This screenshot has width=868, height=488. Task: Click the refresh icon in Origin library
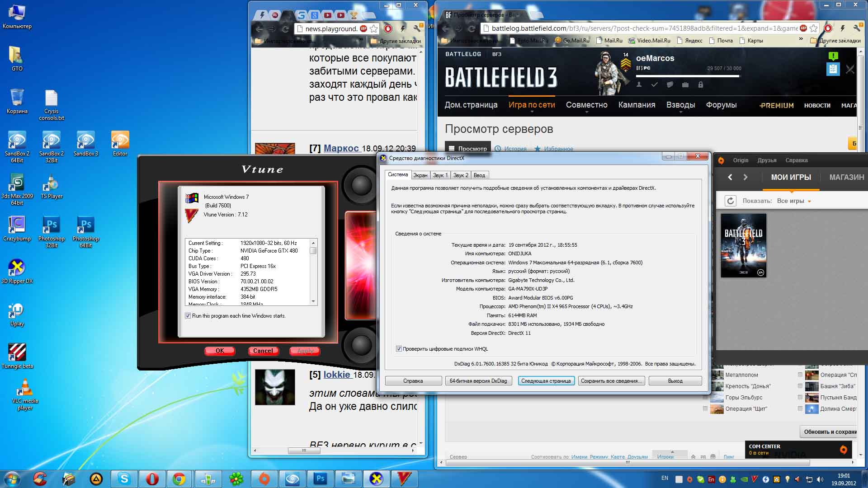pyautogui.click(x=730, y=201)
